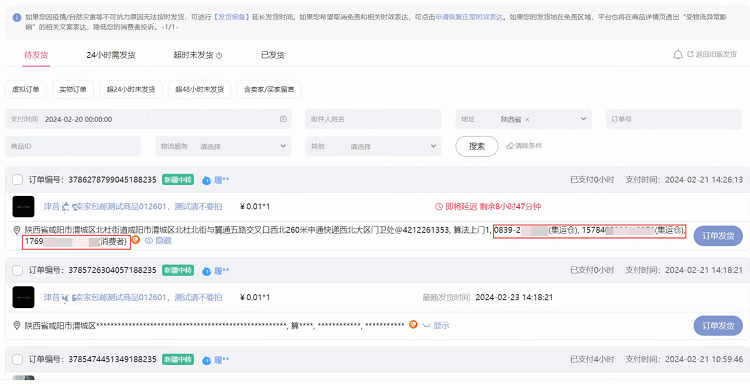
Task: Open the 物流服务 dropdown
Action: [x=223, y=146]
